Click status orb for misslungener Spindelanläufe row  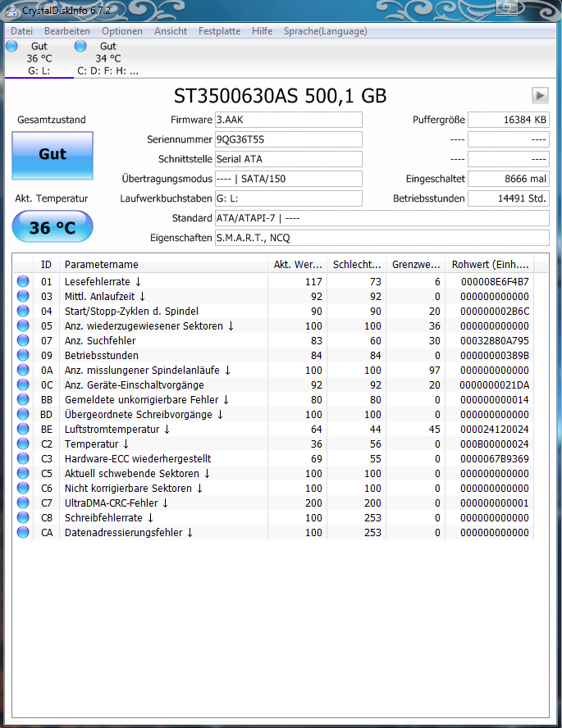(23, 370)
